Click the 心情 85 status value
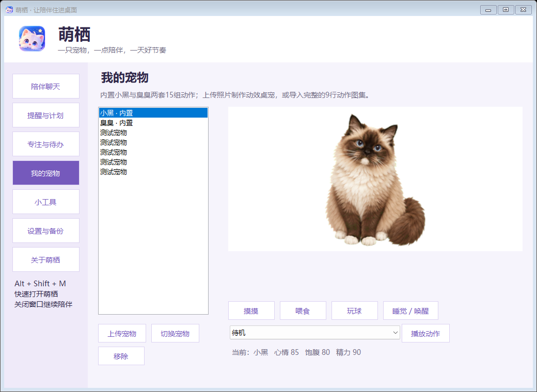 click(286, 352)
